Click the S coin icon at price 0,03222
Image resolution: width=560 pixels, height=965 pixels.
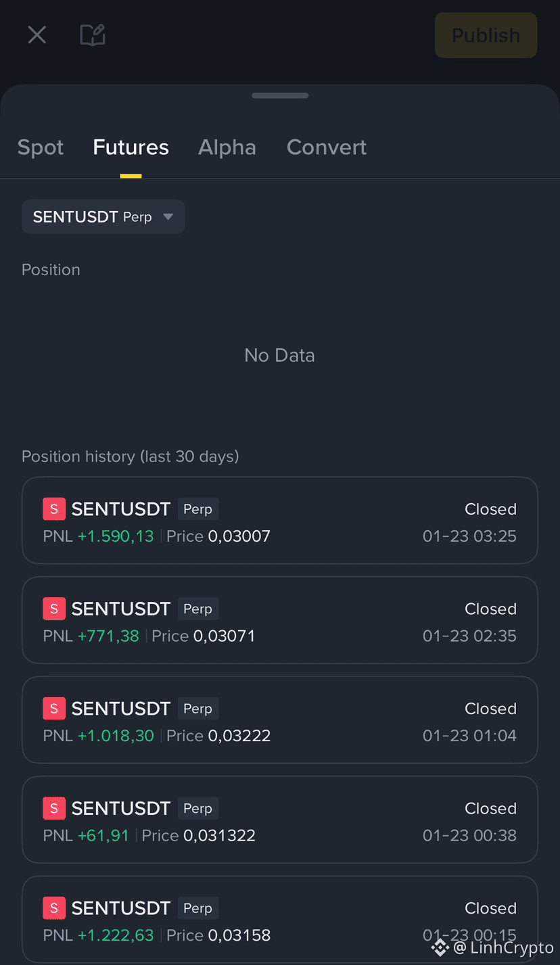tap(54, 709)
